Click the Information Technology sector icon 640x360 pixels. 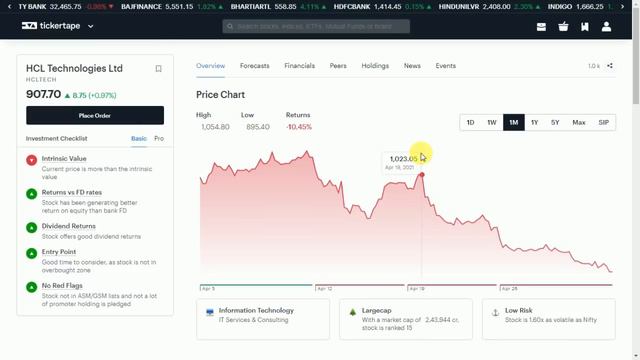click(x=210, y=312)
